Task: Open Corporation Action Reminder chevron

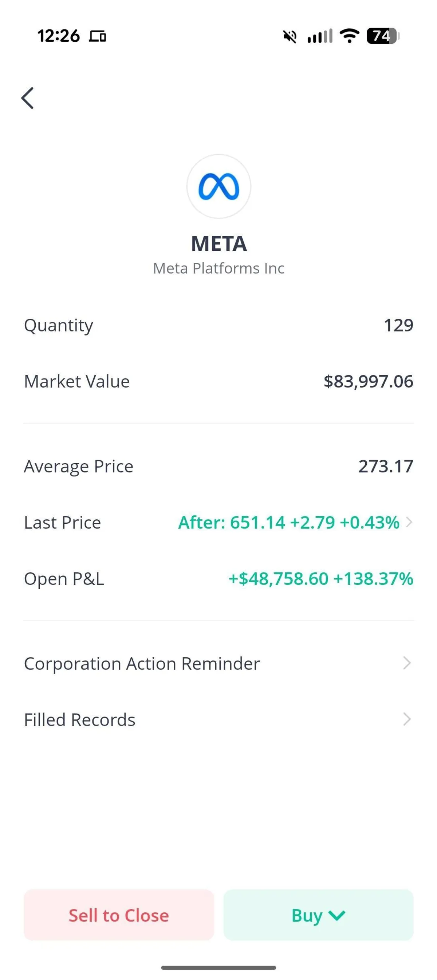Action: point(407,663)
